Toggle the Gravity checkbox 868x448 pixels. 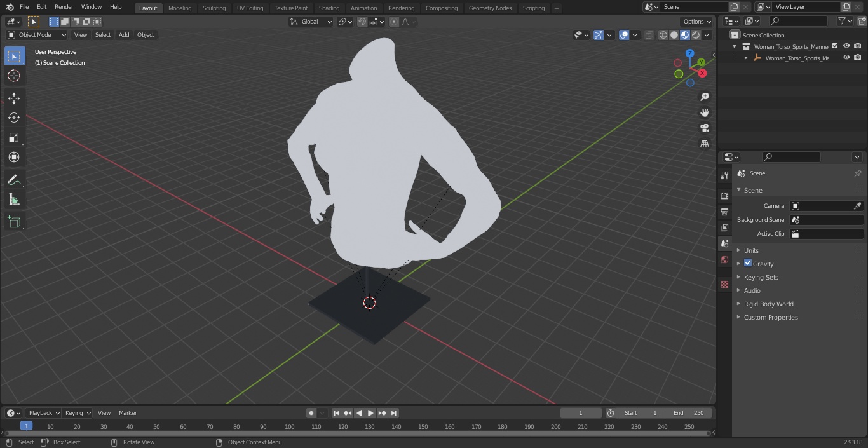(748, 263)
